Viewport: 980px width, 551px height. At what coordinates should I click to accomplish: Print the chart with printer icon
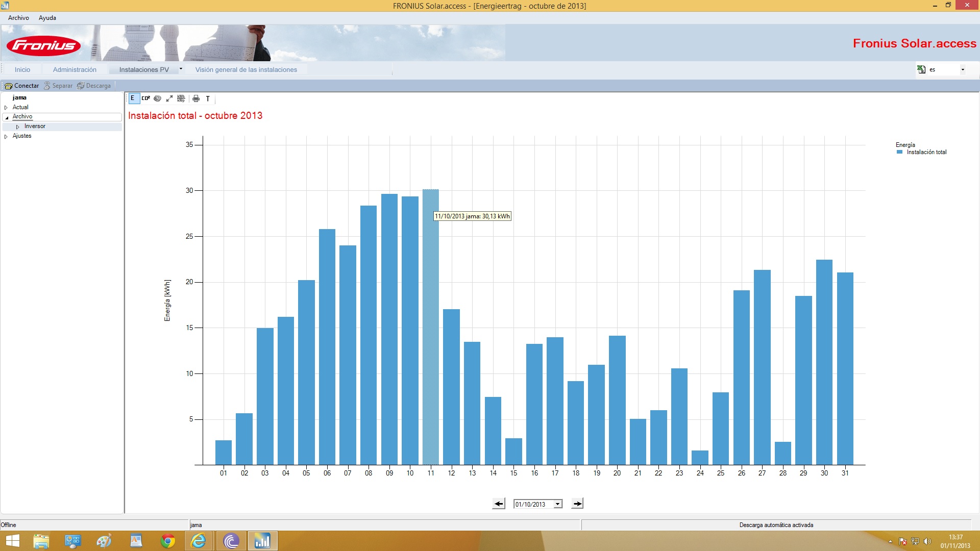[x=196, y=98]
